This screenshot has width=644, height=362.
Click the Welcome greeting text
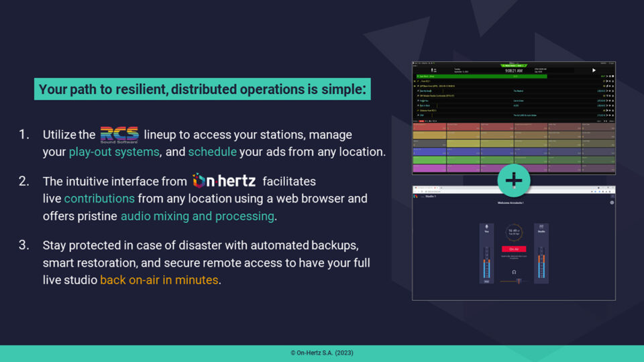pos(511,202)
